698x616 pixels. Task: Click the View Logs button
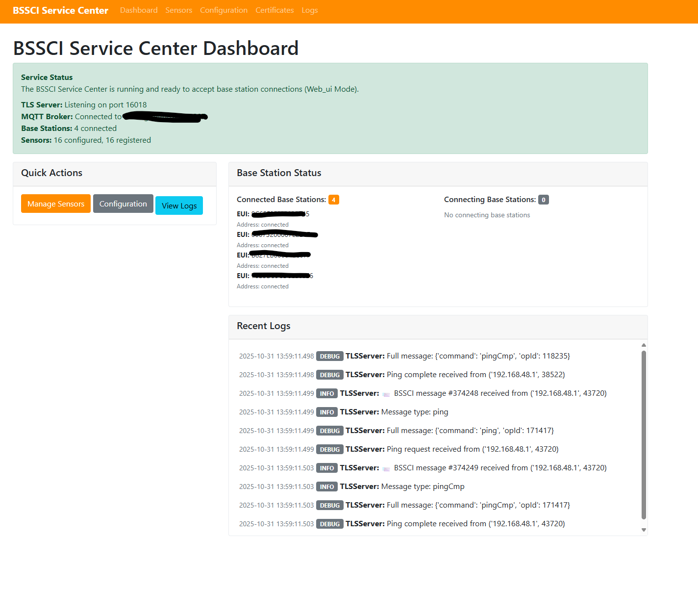[179, 205]
